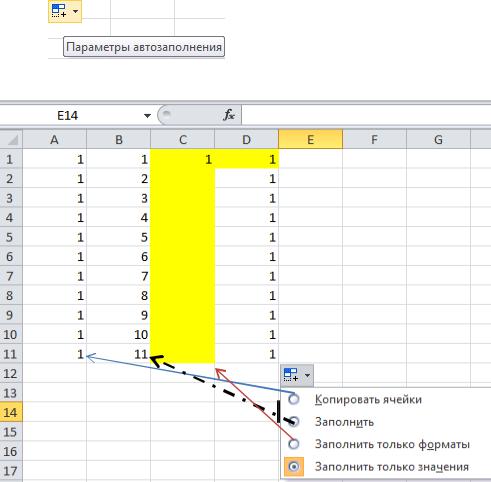Click into the formula bar field

(x=366, y=115)
